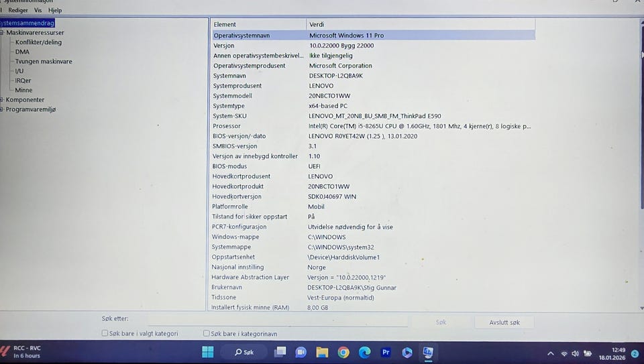Viewport: 644px width, 364px height.
Task: Select the IRQer tree item
Action: click(23, 80)
